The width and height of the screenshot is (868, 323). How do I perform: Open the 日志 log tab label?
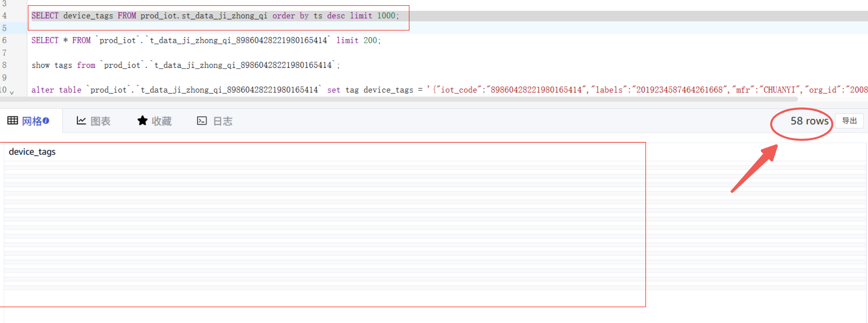click(x=223, y=121)
